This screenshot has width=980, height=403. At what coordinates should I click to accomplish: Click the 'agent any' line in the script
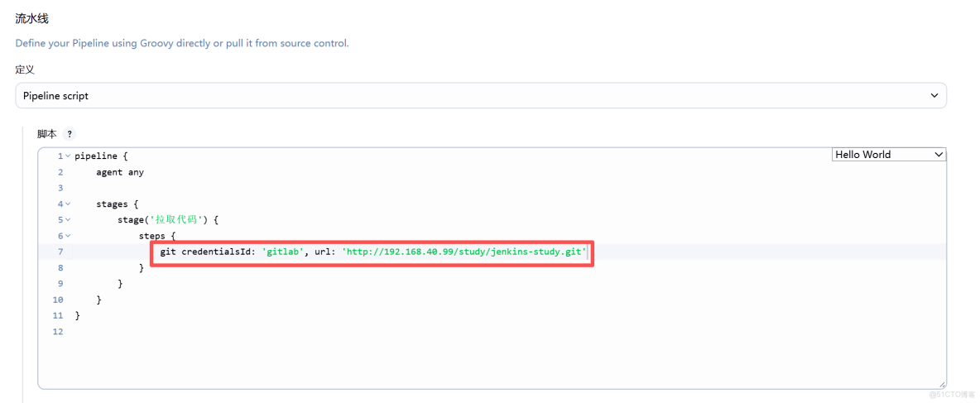[x=120, y=172]
